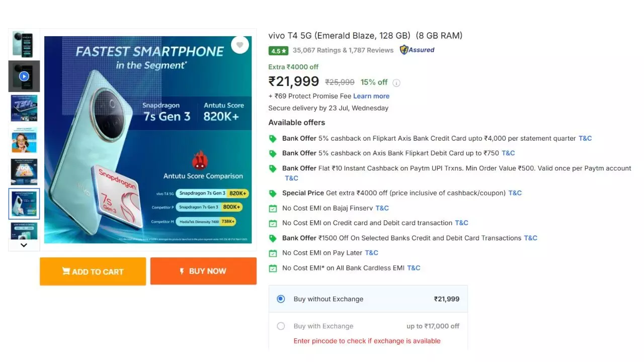
Task: Click calendar icon beside Bajaj Finserv EMI offer
Action: (x=273, y=209)
